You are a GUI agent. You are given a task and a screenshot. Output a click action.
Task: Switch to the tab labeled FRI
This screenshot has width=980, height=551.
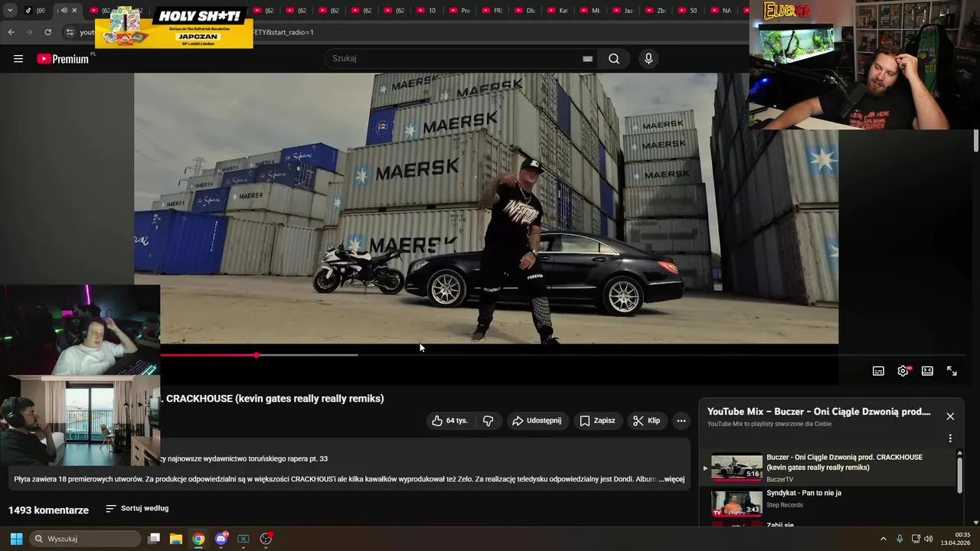click(492, 11)
